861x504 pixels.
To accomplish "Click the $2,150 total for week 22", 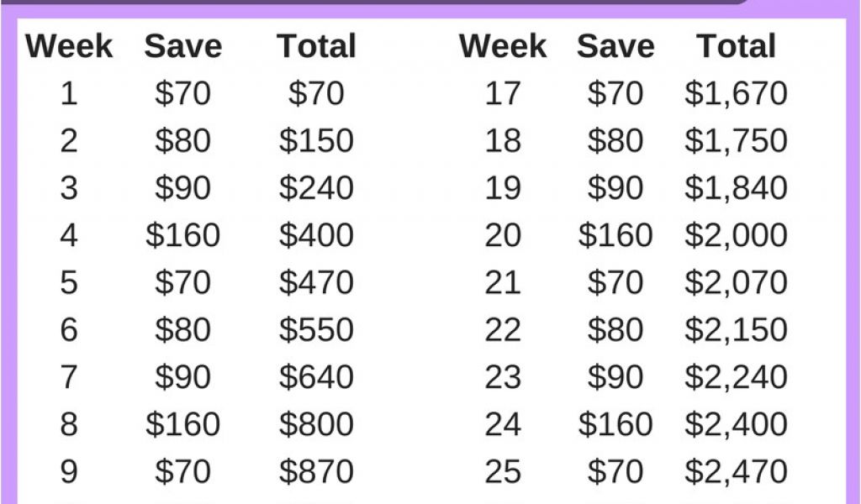I will click(736, 329).
